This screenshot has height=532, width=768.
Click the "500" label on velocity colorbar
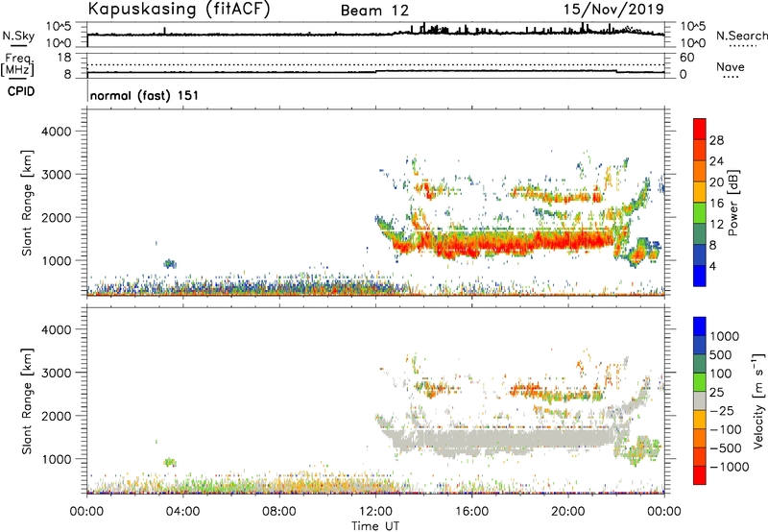click(x=721, y=355)
